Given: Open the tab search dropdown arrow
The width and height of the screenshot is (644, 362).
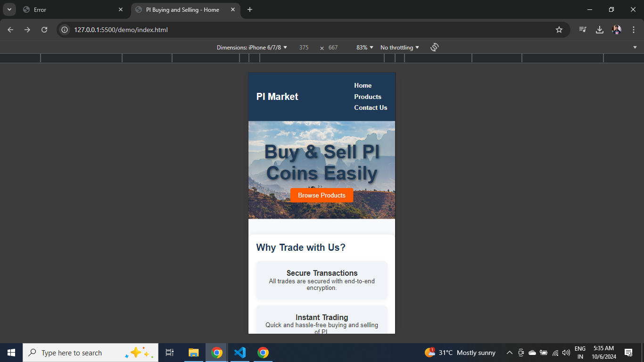Looking at the screenshot, I should click(x=9, y=9).
